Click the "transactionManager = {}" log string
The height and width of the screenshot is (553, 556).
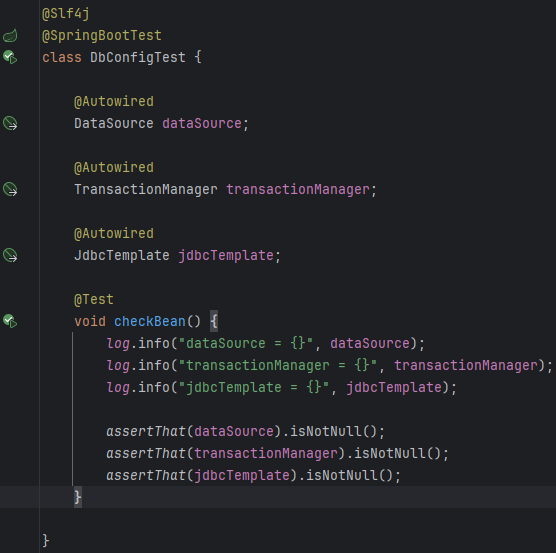coord(277,365)
